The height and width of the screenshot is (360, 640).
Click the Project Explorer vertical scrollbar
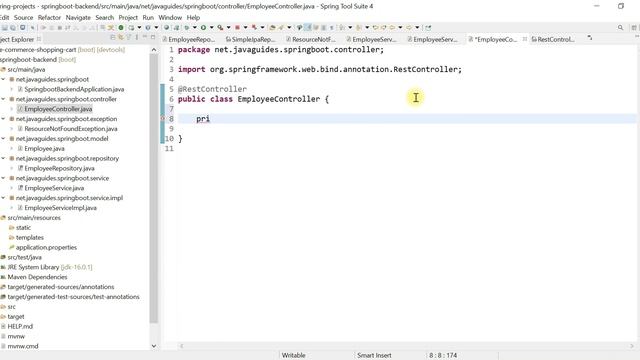tap(153, 188)
